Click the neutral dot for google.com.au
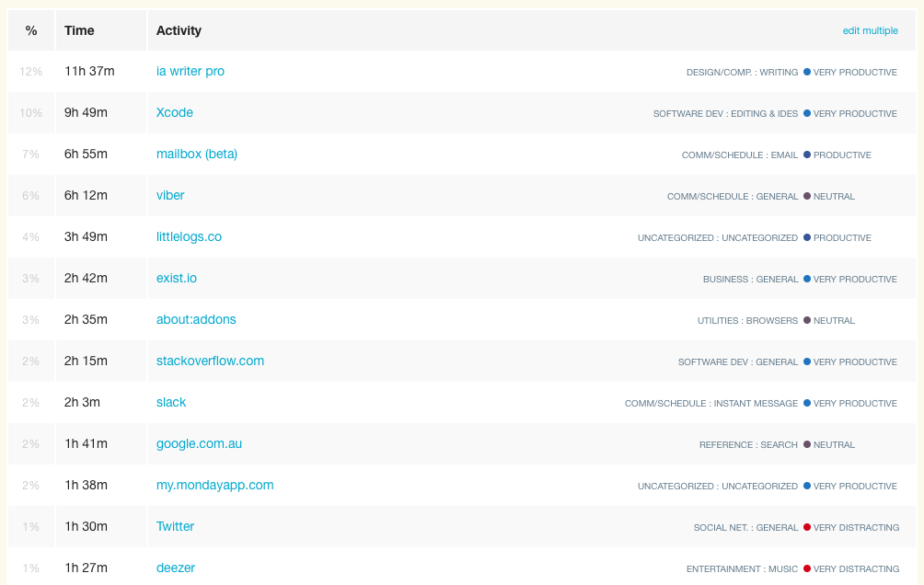 (807, 444)
